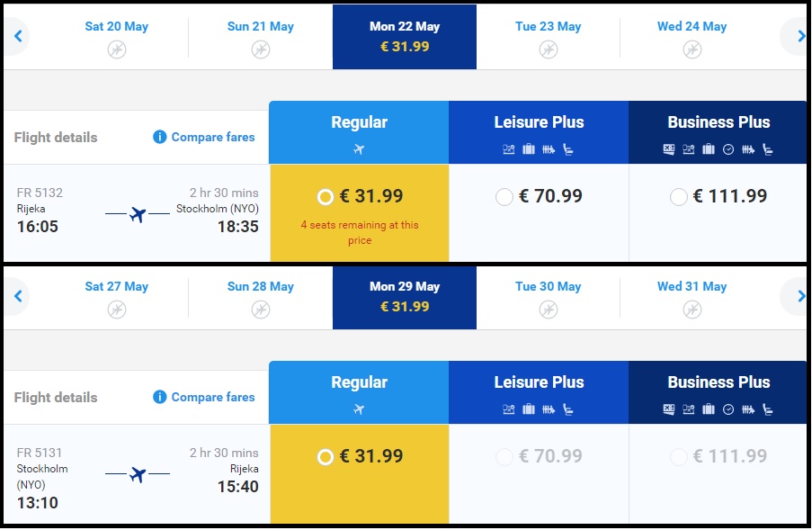812x530 pixels.
Task: Open Compare fares link for flight FR 5132
Action: pos(213,137)
